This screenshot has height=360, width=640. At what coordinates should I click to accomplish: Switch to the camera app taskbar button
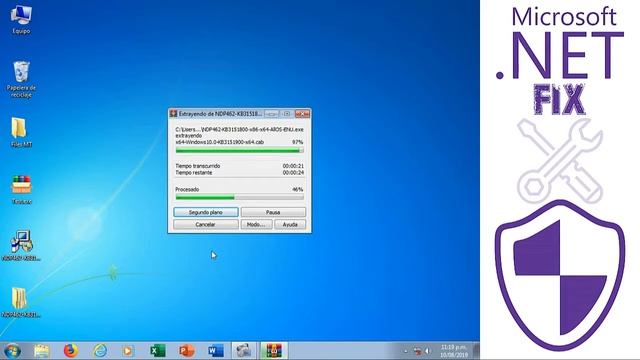coord(244,351)
